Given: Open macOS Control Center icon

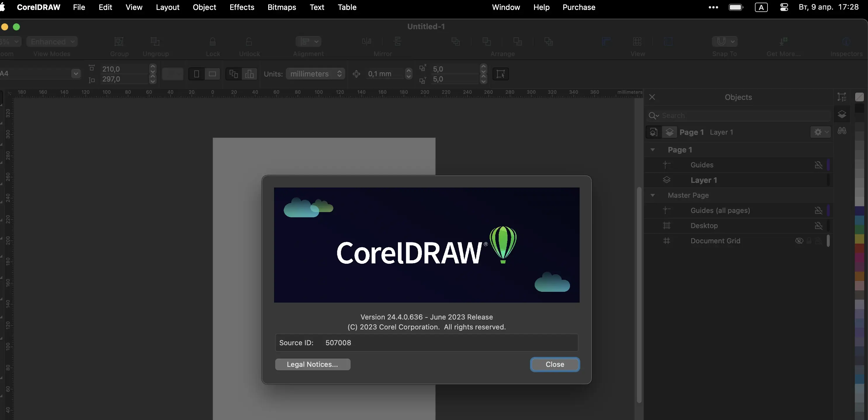Looking at the screenshot, I should coord(784,7).
